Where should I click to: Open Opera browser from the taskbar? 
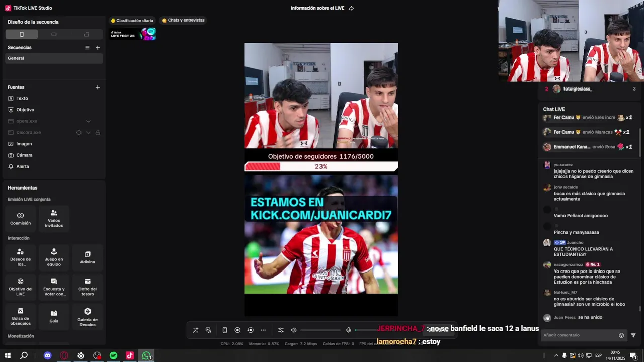coord(64,355)
